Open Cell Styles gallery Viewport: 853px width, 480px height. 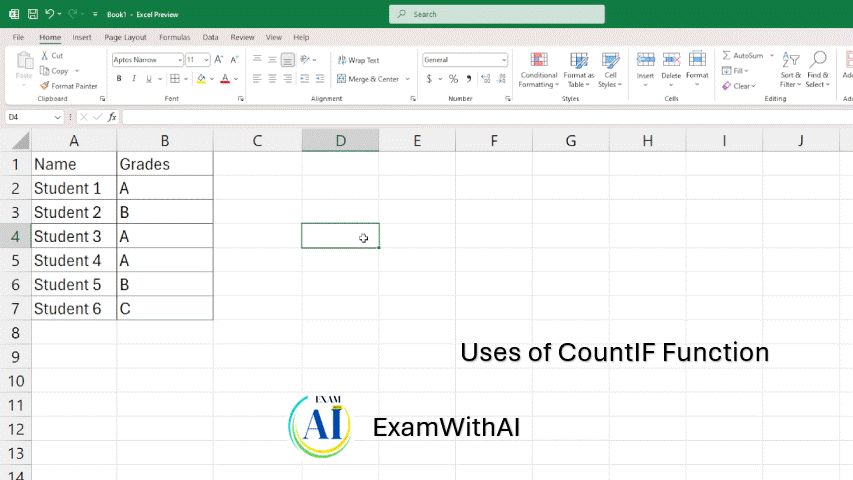(x=610, y=70)
